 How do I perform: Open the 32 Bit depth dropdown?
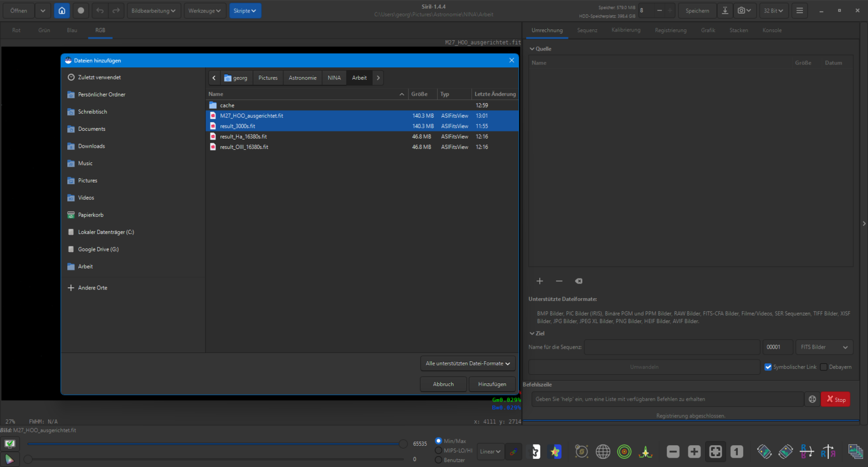[774, 11]
